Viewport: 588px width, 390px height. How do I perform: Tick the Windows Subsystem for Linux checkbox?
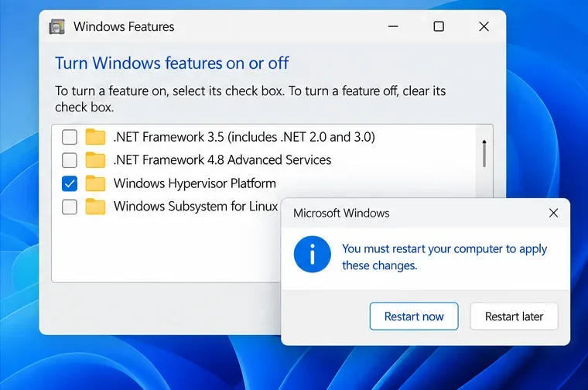tap(70, 207)
